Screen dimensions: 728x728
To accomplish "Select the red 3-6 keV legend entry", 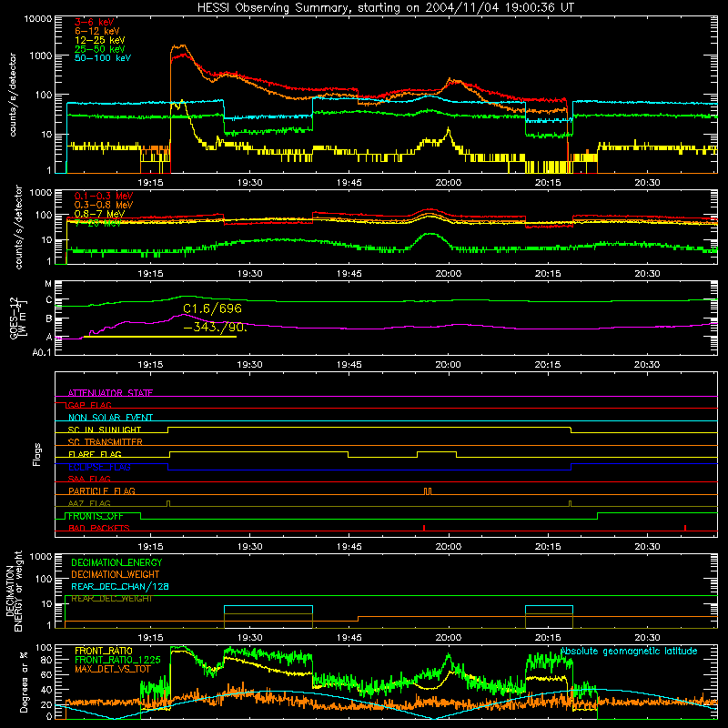I will pyautogui.click(x=95, y=22).
